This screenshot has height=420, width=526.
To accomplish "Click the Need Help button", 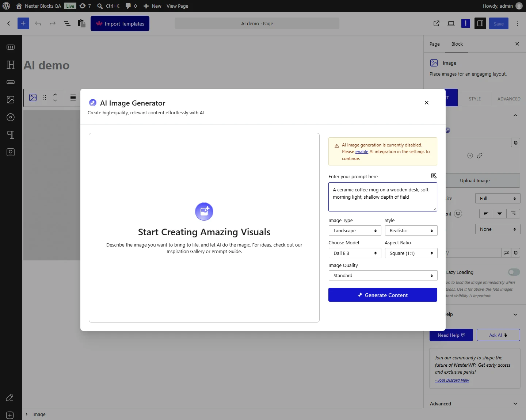I will pos(451,335).
